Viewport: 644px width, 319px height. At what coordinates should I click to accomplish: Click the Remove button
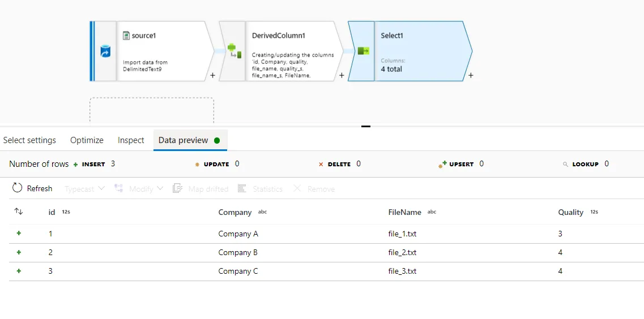pos(314,189)
